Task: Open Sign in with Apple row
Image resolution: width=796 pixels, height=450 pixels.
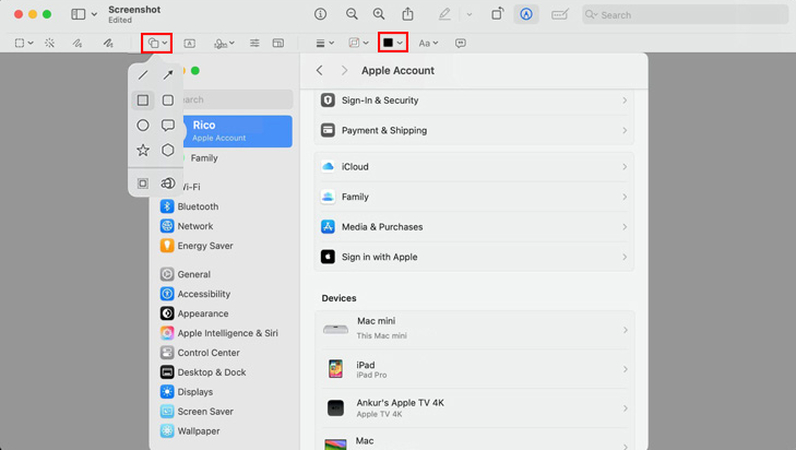Action: click(474, 256)
